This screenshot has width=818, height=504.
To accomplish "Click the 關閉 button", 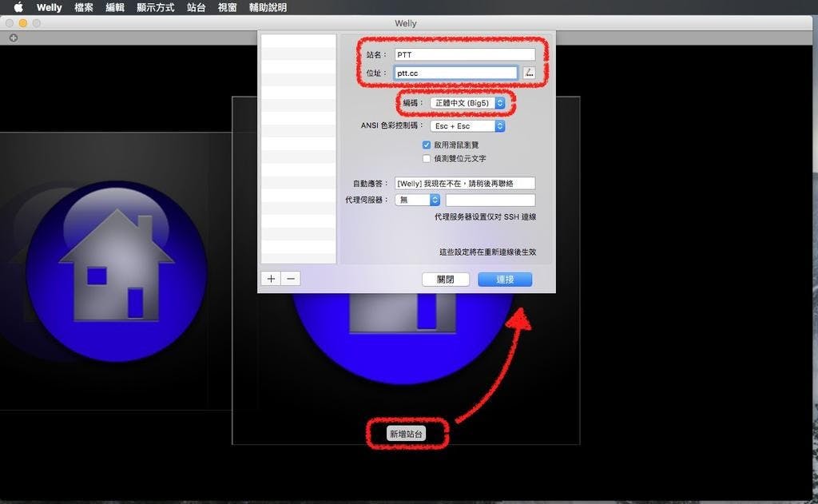I will point(445,279).
